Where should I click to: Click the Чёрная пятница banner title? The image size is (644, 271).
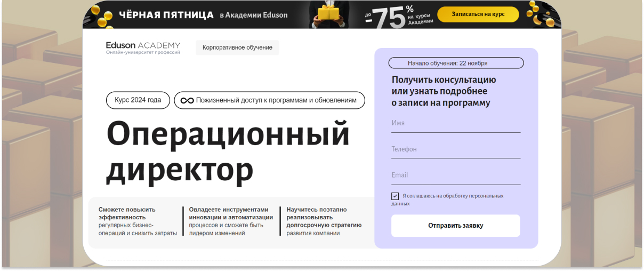166,15
